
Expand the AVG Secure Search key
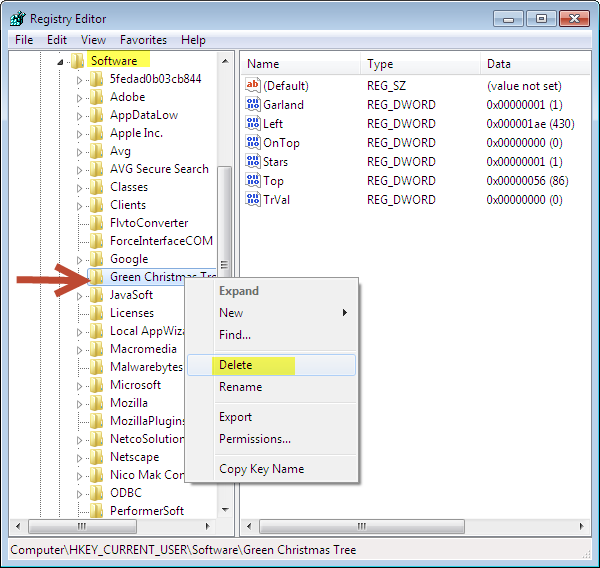(x=79, y=170)
